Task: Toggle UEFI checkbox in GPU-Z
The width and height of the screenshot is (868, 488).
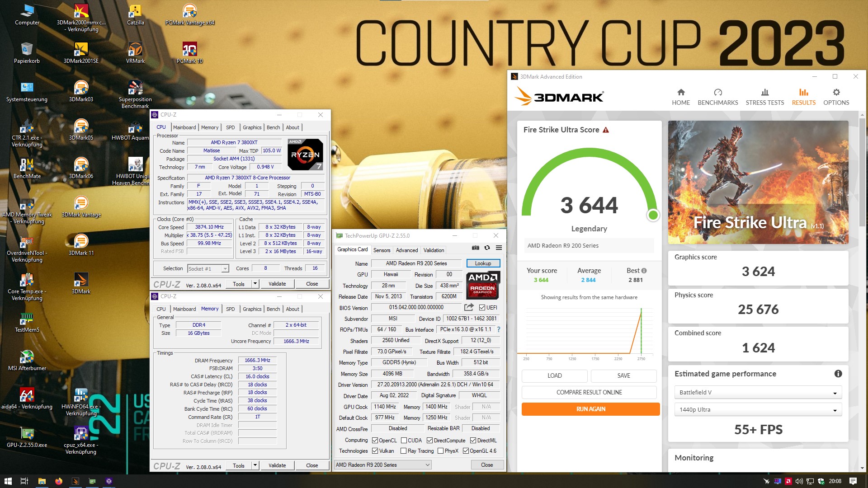Action: coord(482,308)
